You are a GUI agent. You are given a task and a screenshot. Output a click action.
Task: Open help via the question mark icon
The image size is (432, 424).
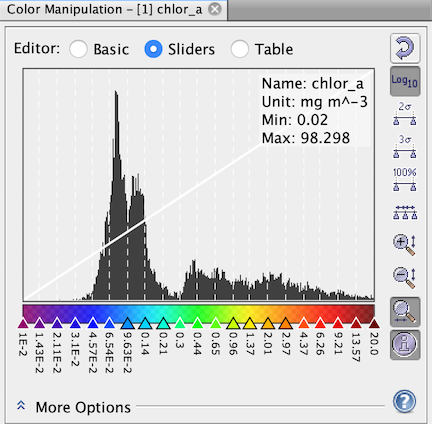click(404, 401)
